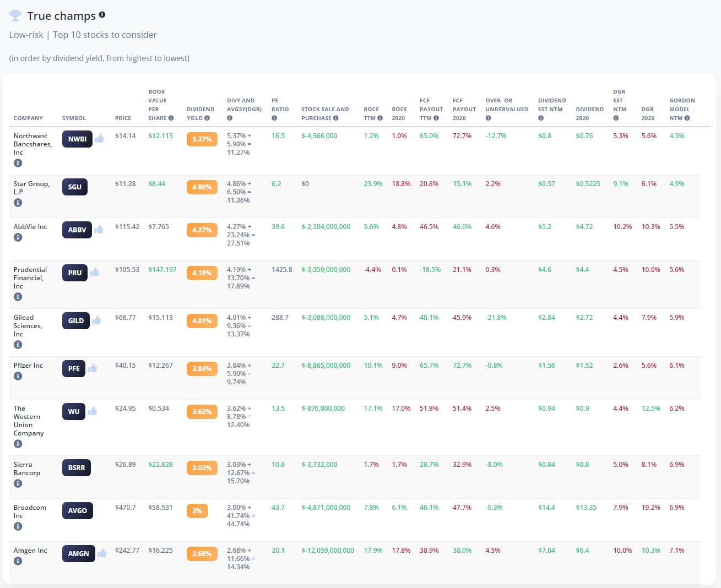This screenshot has width=721, height=588.
Task: Select the BSRR ticker badge
Action: pos(77,468)
